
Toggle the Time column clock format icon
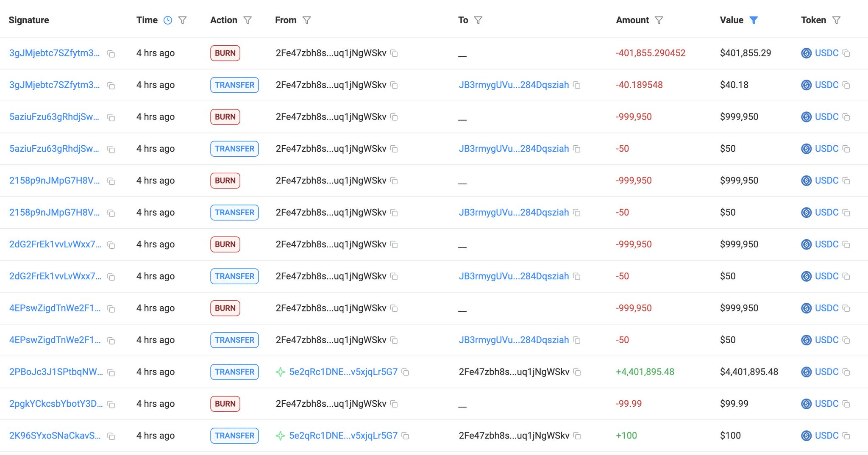click(168, 20)
